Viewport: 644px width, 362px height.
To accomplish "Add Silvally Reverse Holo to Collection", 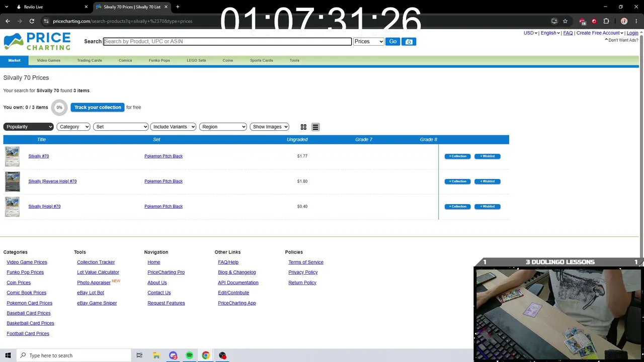I will click(x=458, y=182).
